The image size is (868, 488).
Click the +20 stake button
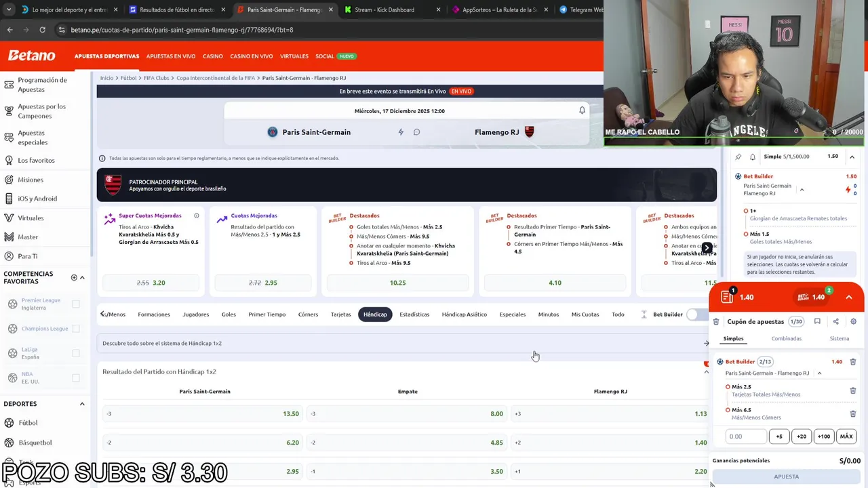coord(802,436)
